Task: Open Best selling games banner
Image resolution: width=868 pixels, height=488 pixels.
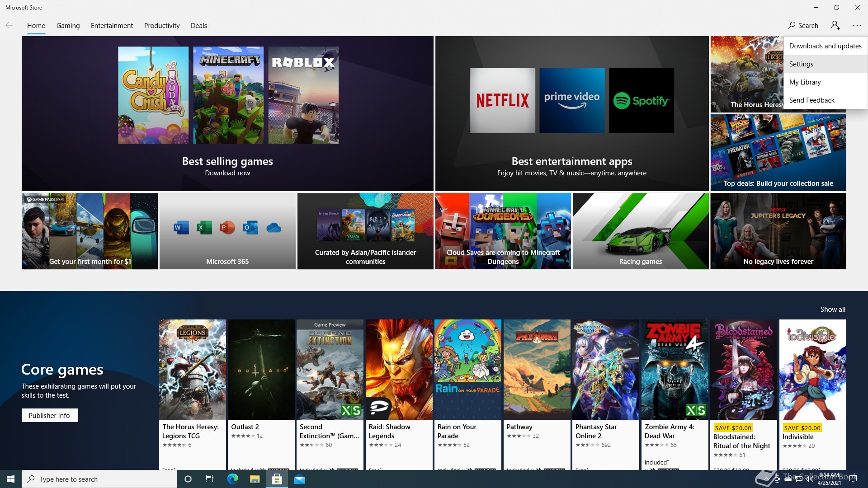Action: pos(227,114)
